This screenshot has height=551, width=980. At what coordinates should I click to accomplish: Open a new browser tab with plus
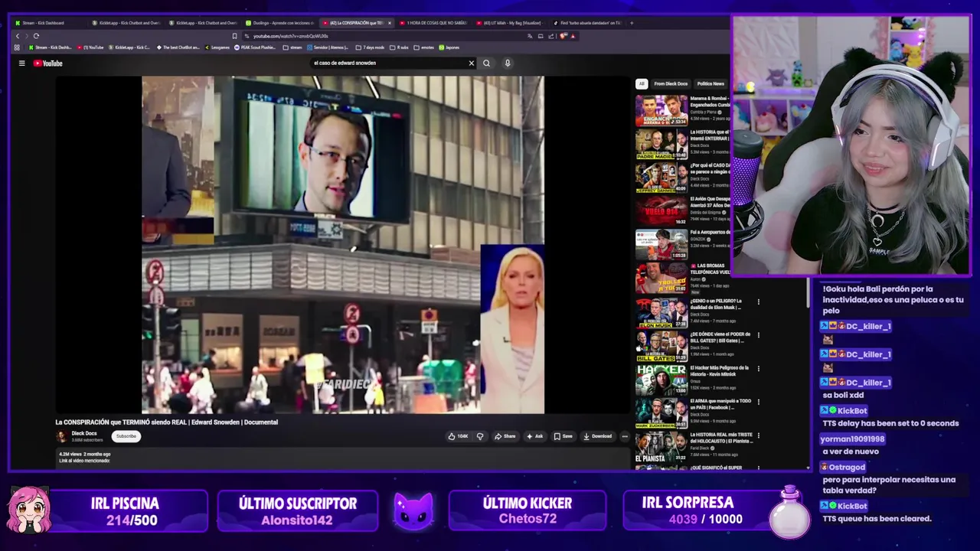click(x=632, y=23)
